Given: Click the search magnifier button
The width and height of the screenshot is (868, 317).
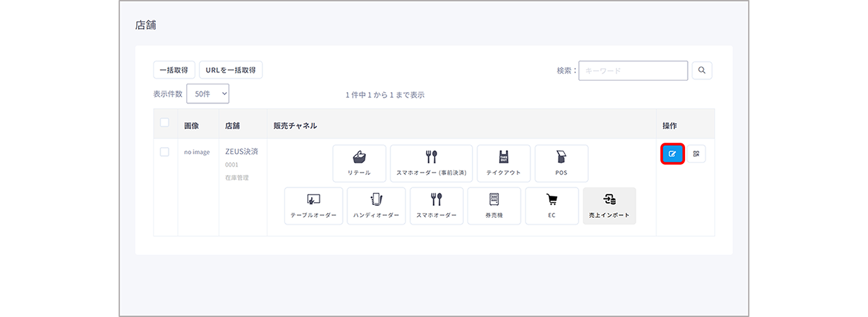Looking at the screenshot, I should (x=702, y=71).
